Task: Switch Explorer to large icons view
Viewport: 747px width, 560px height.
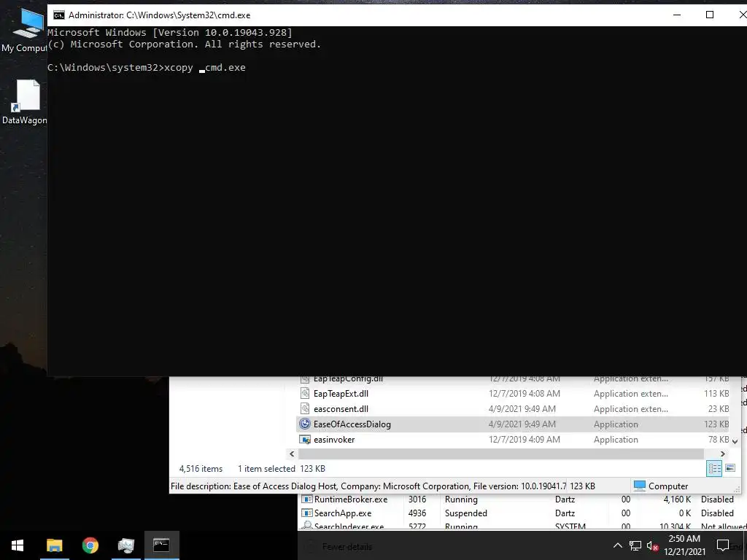Action: (729, 469)
